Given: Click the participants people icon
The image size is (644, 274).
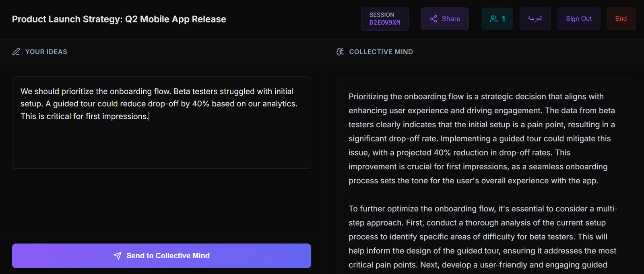Looking at the screenshot, I should point(493,19).
